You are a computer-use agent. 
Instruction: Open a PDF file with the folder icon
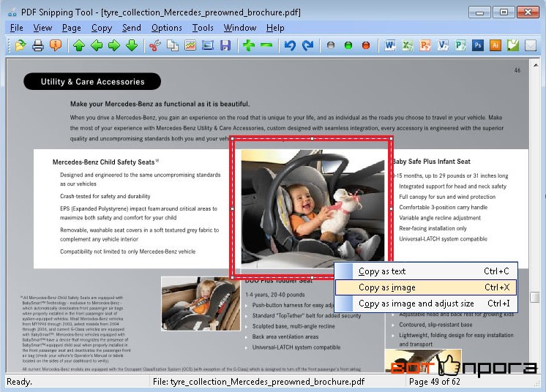(x=20, y=45)
